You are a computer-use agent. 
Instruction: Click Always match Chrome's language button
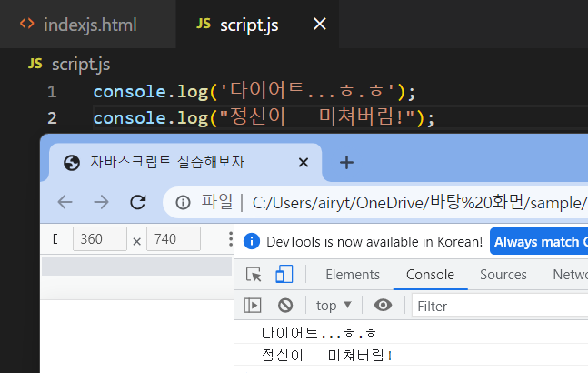tap(540, 242)
